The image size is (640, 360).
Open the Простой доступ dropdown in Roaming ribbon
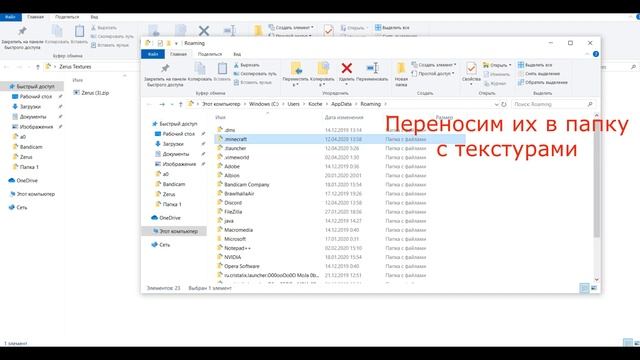433,74
